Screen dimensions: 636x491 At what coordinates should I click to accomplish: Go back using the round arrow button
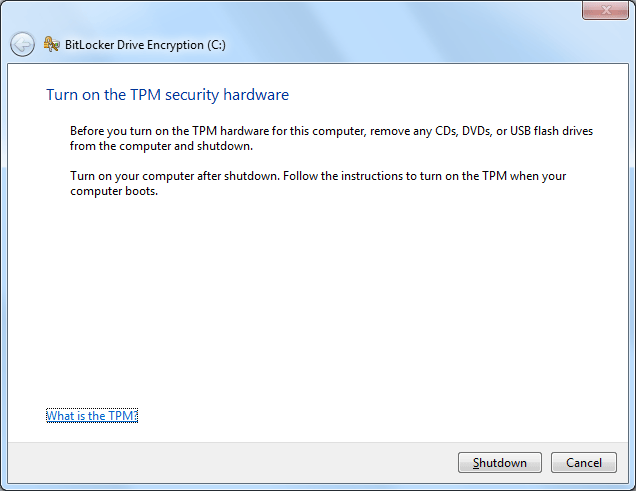click(x=22, y=44)
